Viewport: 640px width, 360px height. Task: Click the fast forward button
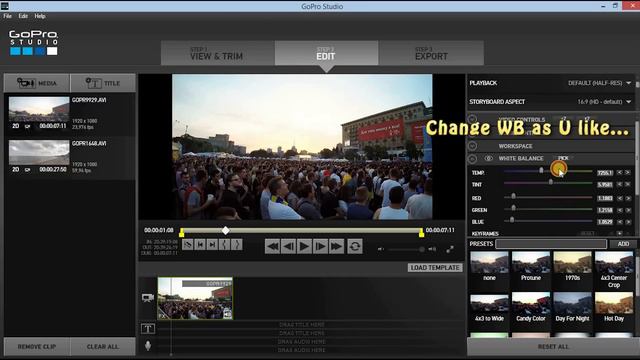tap(336, 246)
